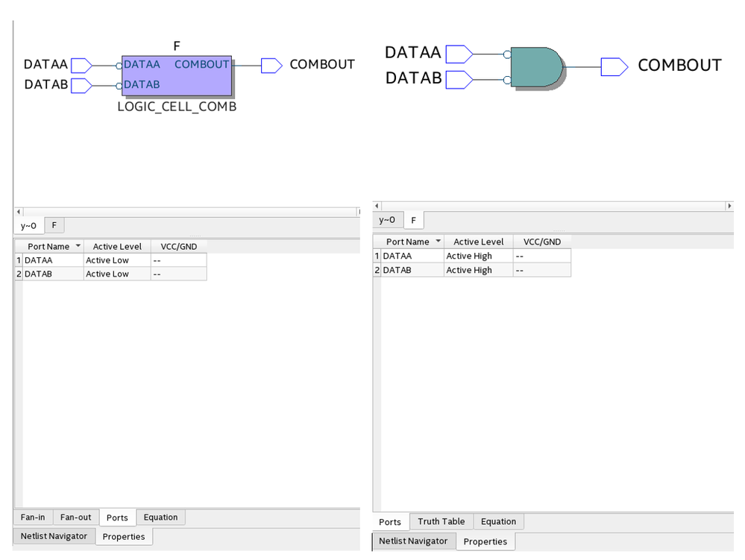745x560 pixels.
Task: Click DATAA input pin symbol feeding the AND gate
Action: (458, 54)
